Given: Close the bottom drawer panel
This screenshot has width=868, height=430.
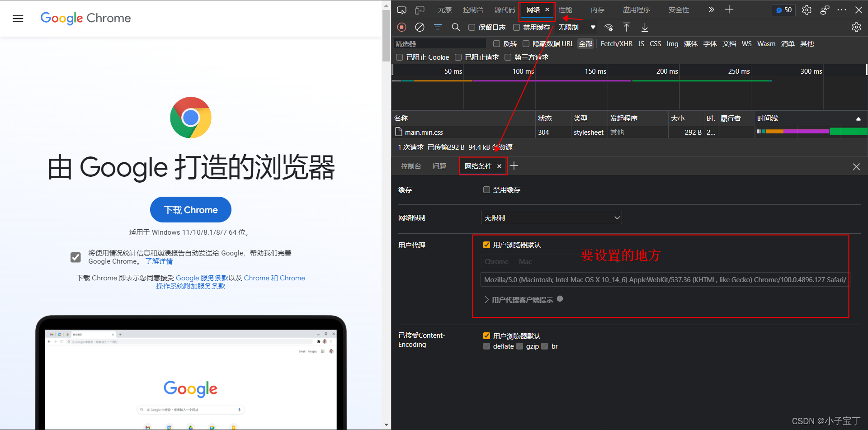Looking at the screenshot, I should point(856,167).
